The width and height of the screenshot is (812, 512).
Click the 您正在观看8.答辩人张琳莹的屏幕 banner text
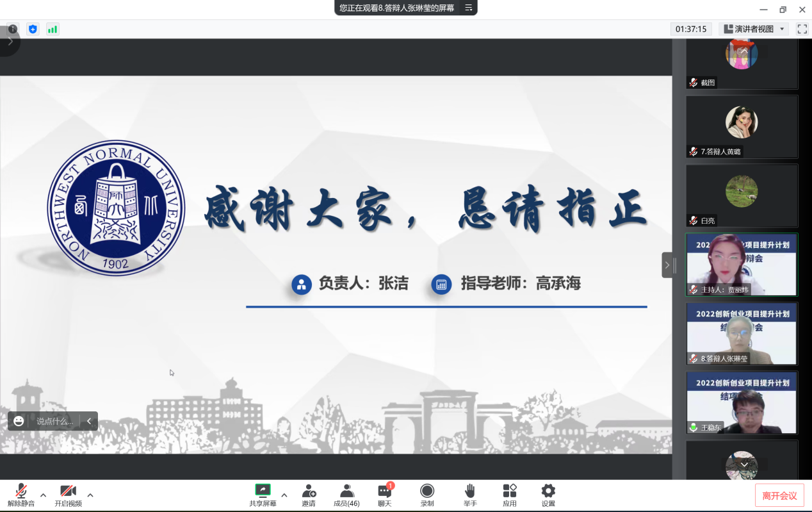pyautogui.click(x=397, y=8)
